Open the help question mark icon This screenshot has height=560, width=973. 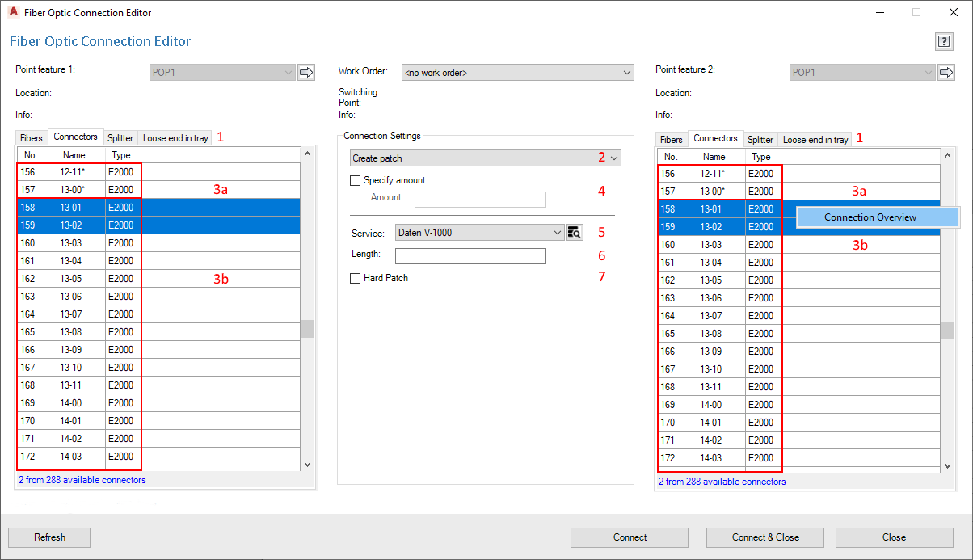[943, 41]
